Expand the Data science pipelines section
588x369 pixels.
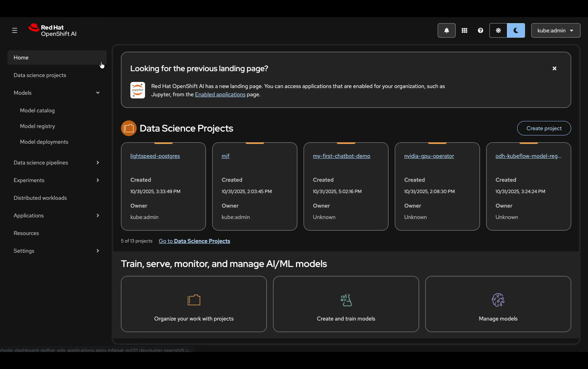coord(98,162)
